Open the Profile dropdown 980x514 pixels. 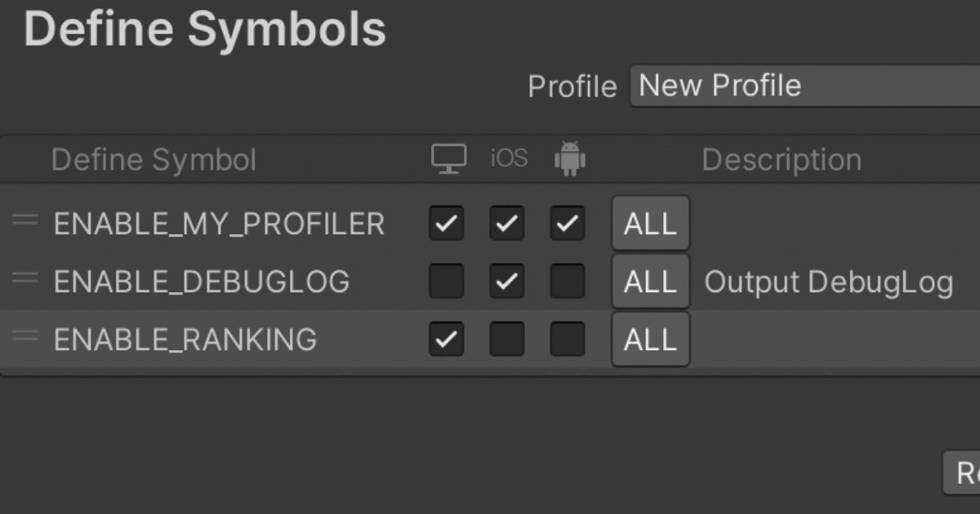tap(804, 86)
